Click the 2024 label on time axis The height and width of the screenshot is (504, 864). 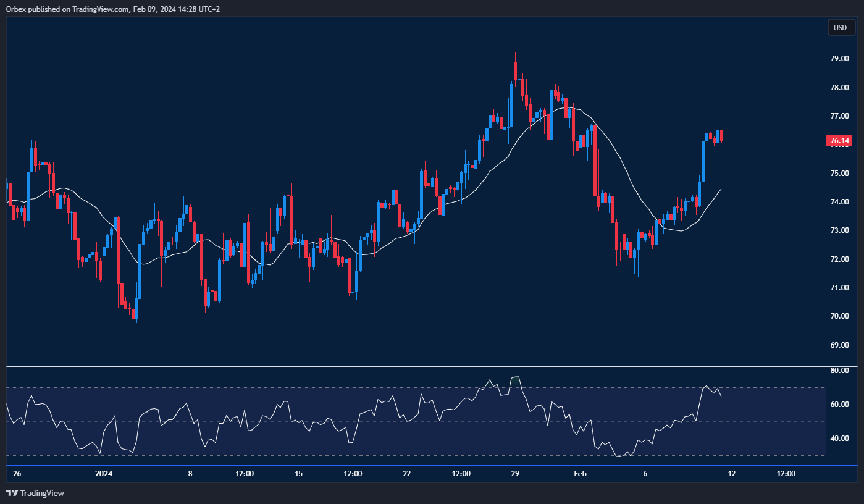[104, 474]
